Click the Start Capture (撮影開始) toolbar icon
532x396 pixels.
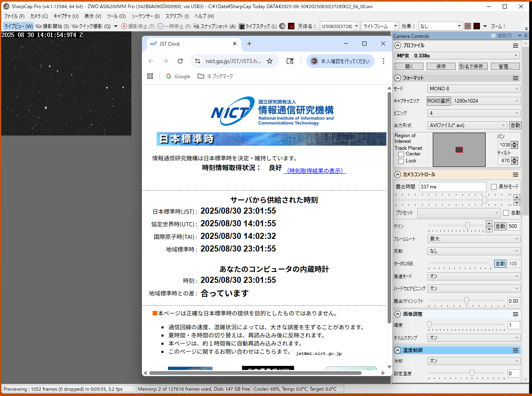coord(39,26)
